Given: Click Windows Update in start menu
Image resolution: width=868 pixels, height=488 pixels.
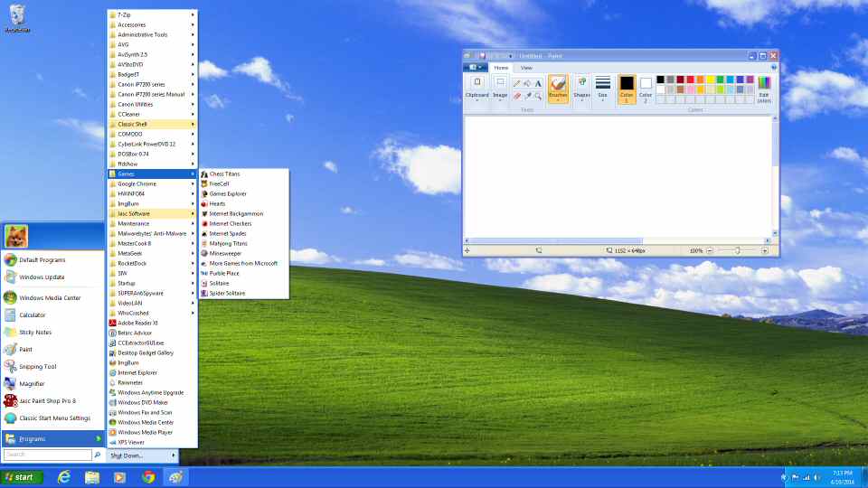Looking at the screenshot, I should click(53, 277).
